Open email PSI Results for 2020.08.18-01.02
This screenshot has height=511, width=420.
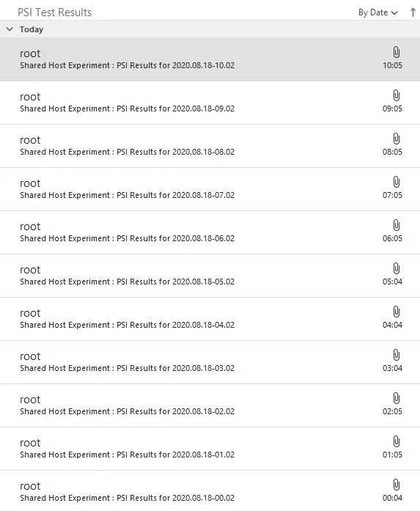coord(210,449)
